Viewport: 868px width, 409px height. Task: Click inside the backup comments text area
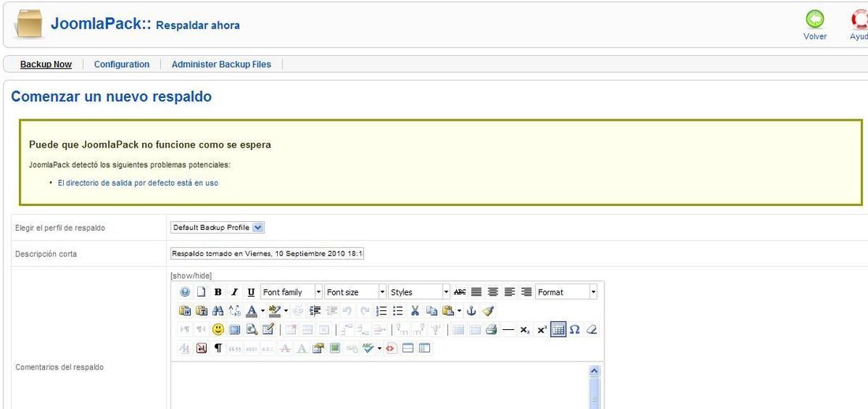coord(380,386)
